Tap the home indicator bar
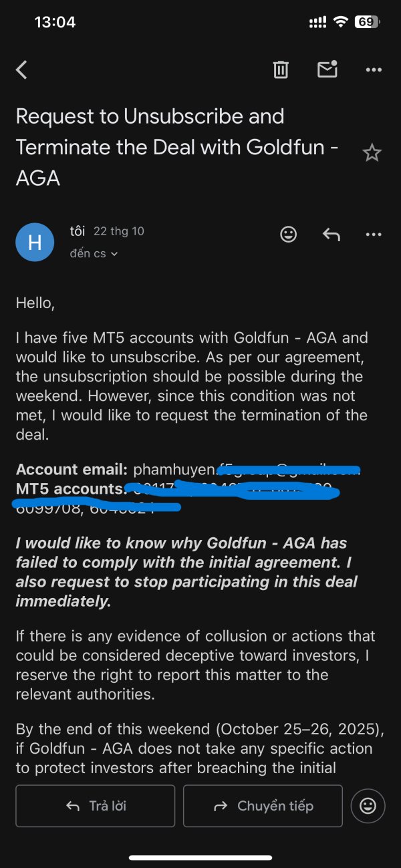Viewport: 401px width, 868px height. click(200, 857)
